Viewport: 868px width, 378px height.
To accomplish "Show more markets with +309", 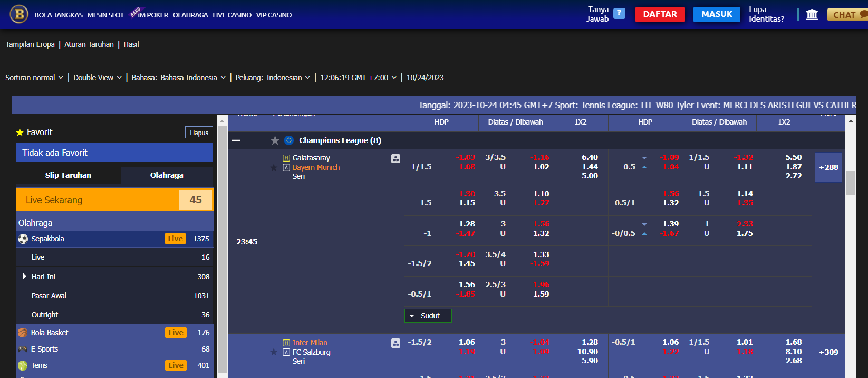I will [828, 352].
